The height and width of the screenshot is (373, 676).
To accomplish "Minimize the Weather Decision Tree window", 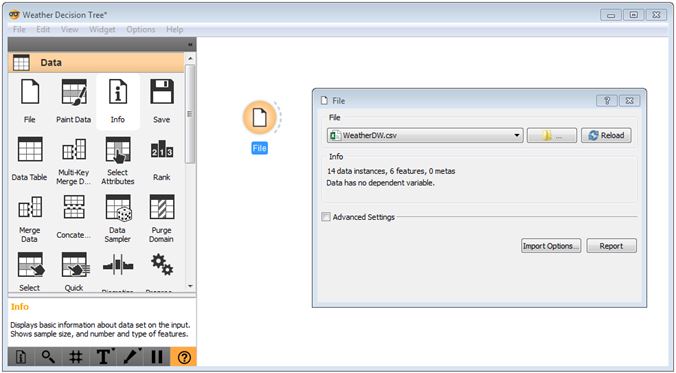I will click(x=611, y=15).
